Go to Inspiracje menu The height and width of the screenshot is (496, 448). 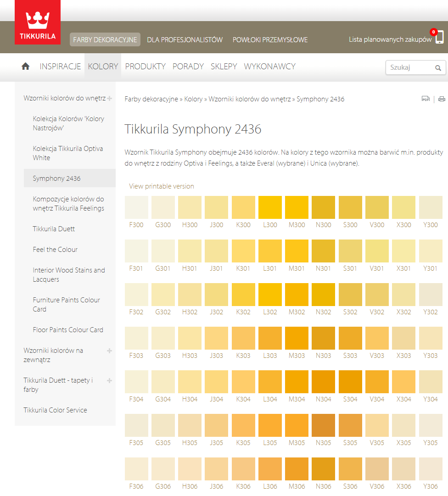click(x=60, y=67)
